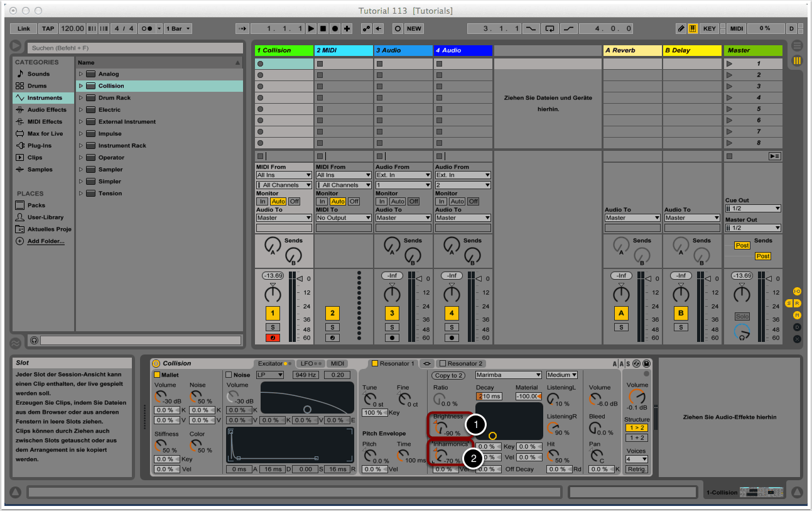
Task: Toggle the Draw Mode pencil icon
Action: [x=681, y=28]
